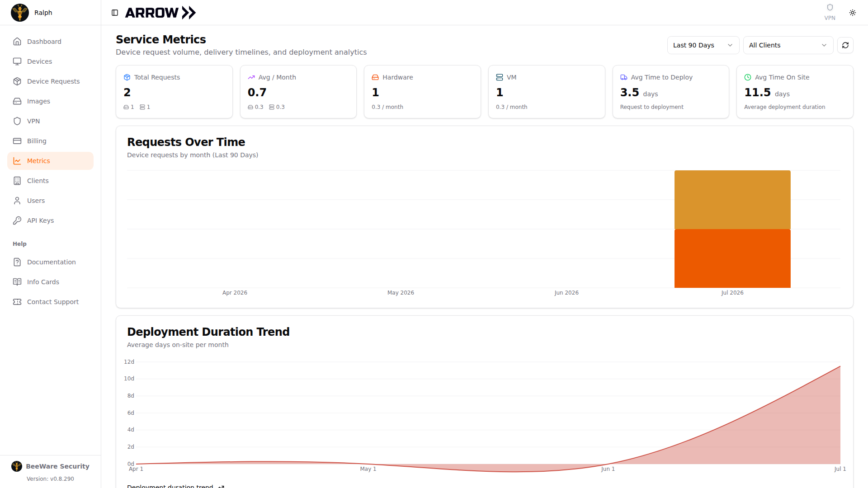The height and width of the screenshot is (488, 868).
Task: Click the Jul 2026 axis label
Action: 732,293
